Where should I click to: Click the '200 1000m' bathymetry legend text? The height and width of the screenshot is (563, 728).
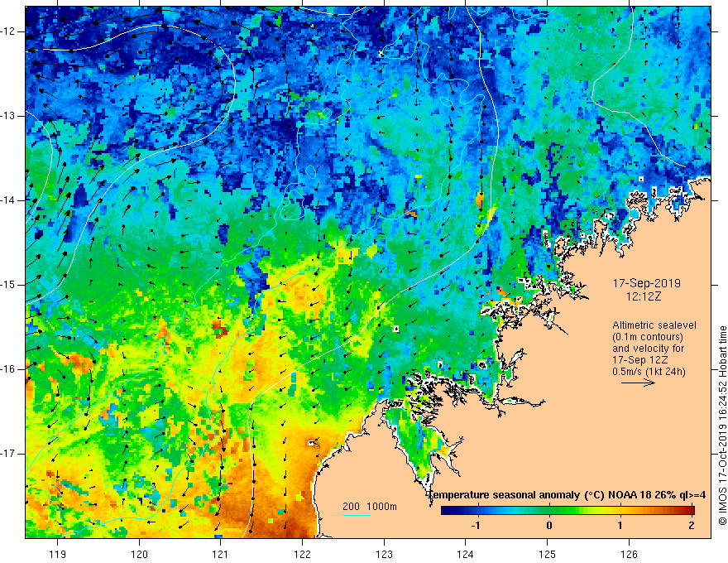(x=370, y=507)
